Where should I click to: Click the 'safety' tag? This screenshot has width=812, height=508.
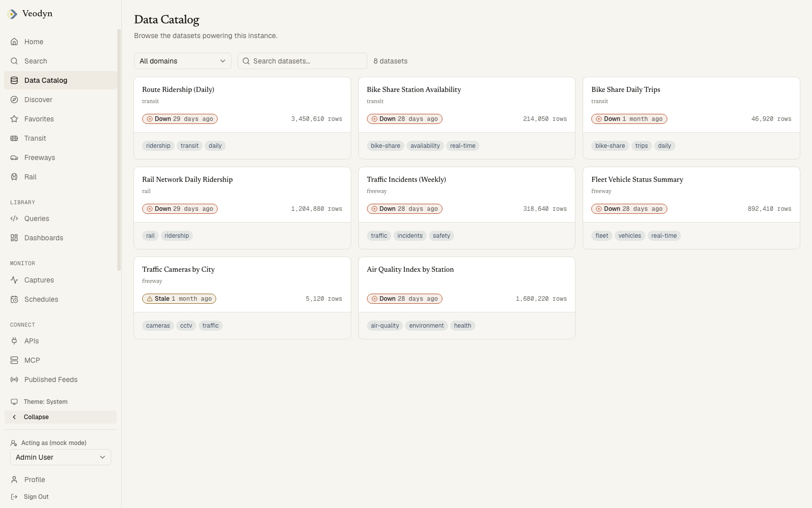click(442, 236)
